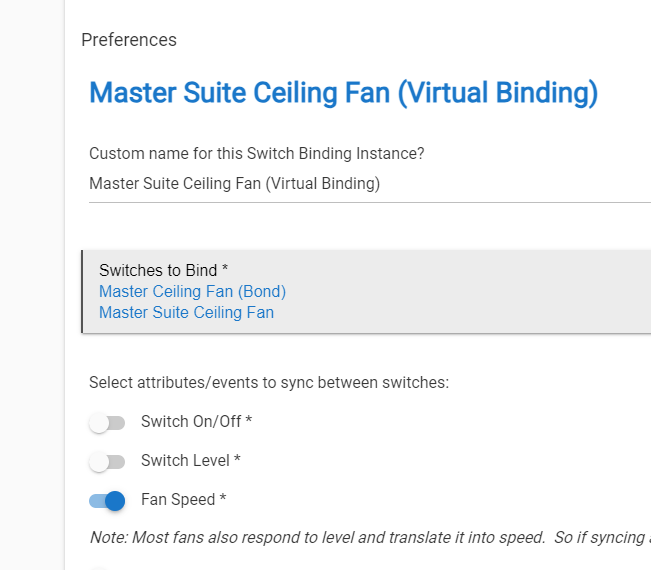Screen dimensions: 651x570
Task: Click the dark left border of bind box
Action: pyautogui.click(x=82, y=291)
